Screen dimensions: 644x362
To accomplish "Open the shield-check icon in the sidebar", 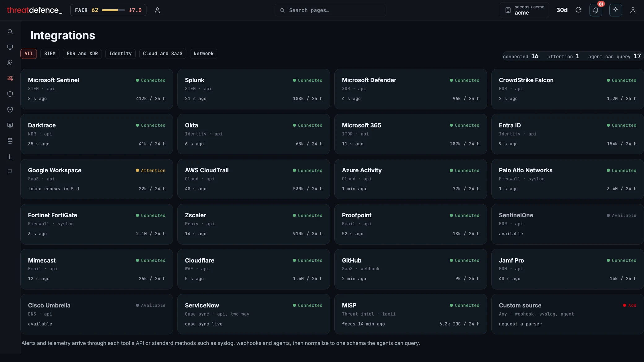I will click(x=10, y=109).
